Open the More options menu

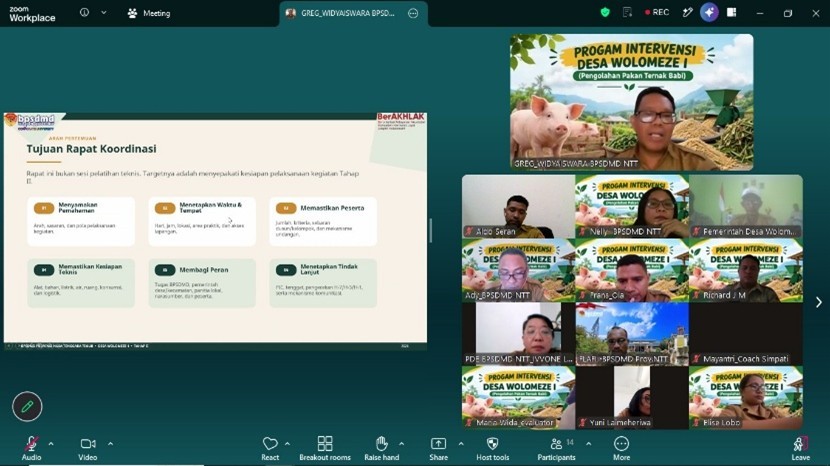click(x=621, y=448)
